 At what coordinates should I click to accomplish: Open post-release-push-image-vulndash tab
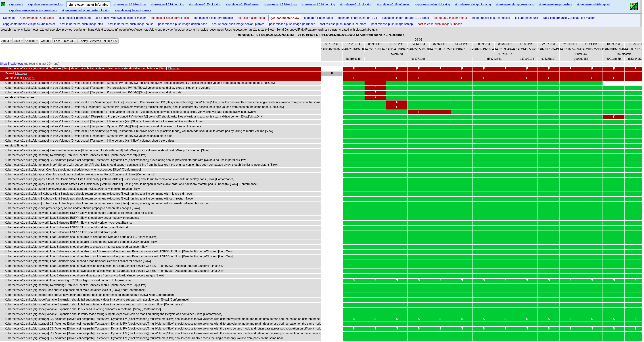(x=440, y=24)
